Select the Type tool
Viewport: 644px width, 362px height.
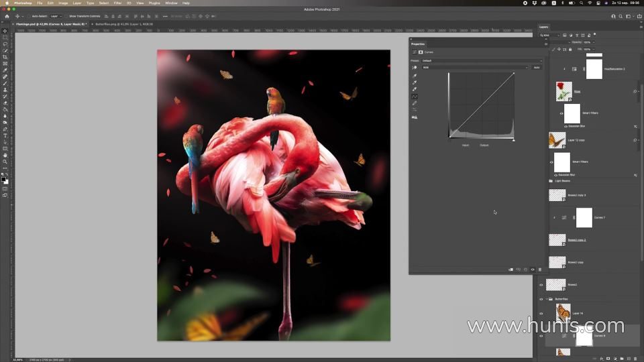pyautogui.click(x=5, y=135)
